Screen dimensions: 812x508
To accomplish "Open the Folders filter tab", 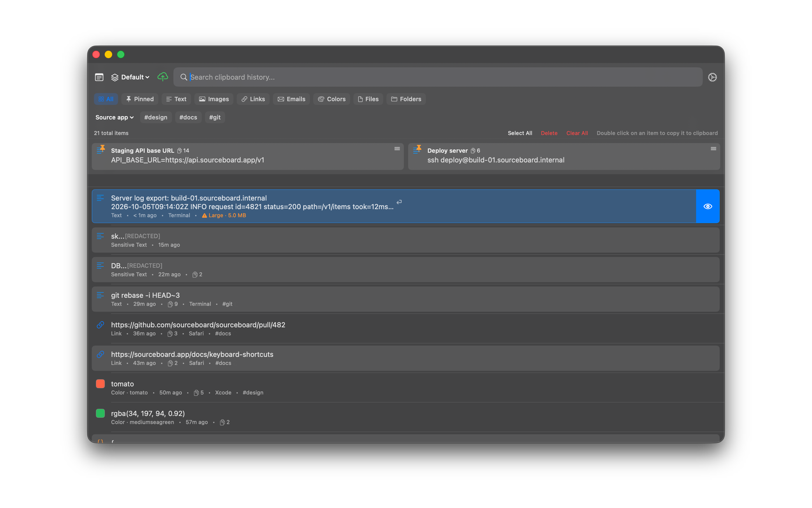I will (x=406, y=99).
